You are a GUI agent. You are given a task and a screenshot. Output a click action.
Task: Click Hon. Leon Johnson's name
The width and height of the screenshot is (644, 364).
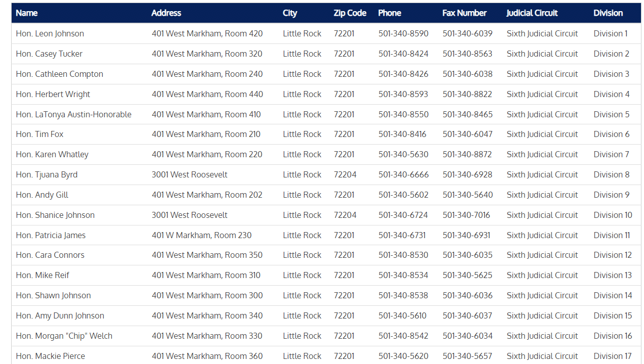[50, 33]
